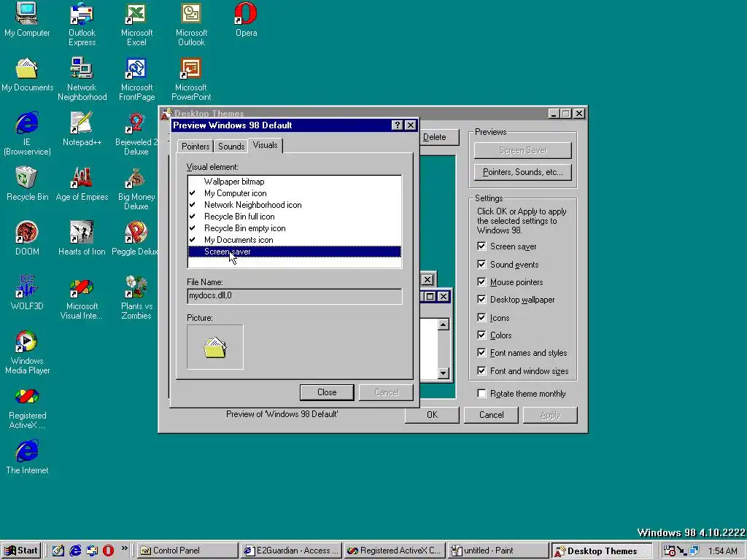Uncheck the Mouse pointers checkbox

point(481,282)
